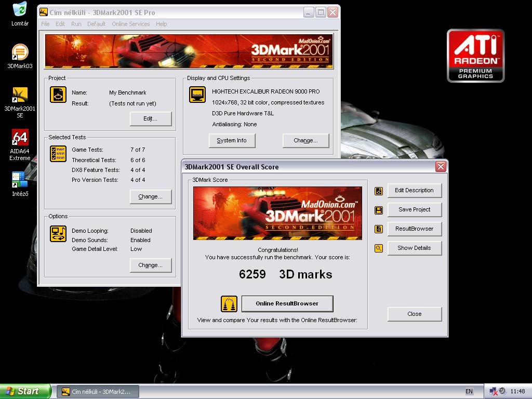The width and height of the screenshot is (532, 399).
Task: Launch the 3DMark03 desktop shortcut
Action: point(20,56)
